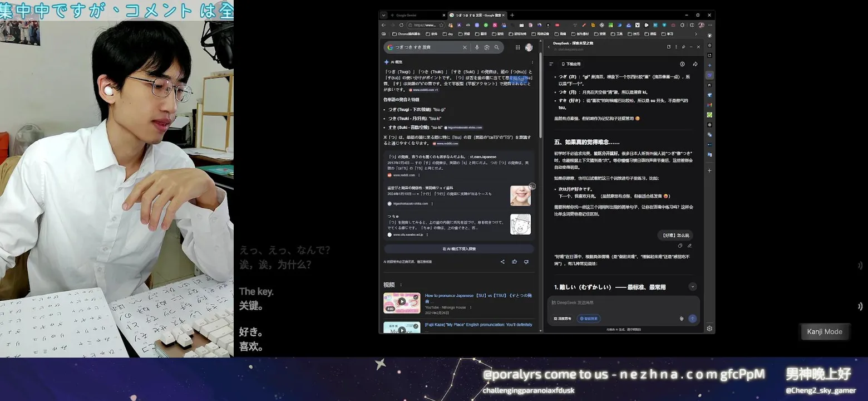Give thumbs down to AI overview

(x=526, y=262)
